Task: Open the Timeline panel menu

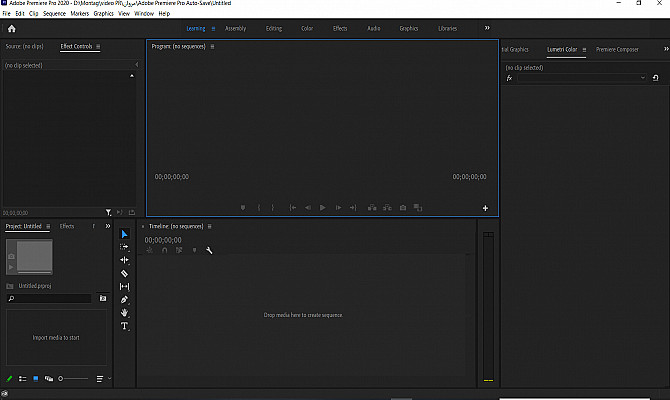Action: (209, 226)
